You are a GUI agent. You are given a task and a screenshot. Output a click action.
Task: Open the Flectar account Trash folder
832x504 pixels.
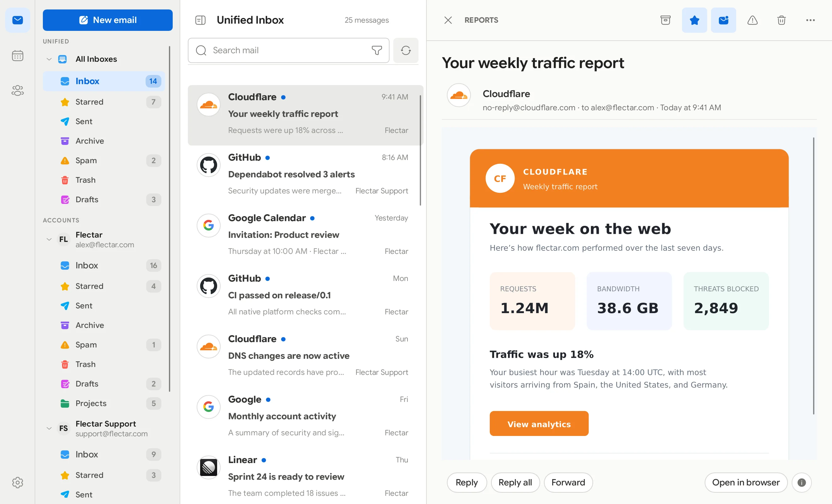coord(104,364)
